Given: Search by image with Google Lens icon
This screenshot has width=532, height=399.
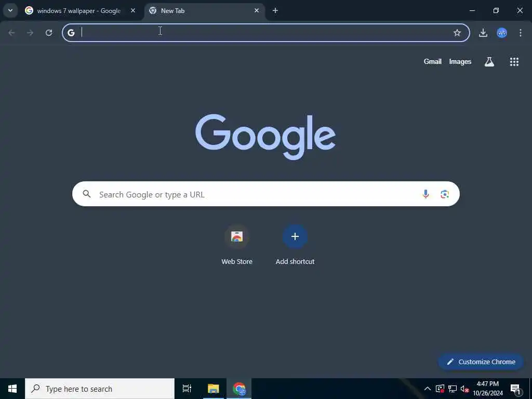Looking at the screenshot, I should [445, 194].
